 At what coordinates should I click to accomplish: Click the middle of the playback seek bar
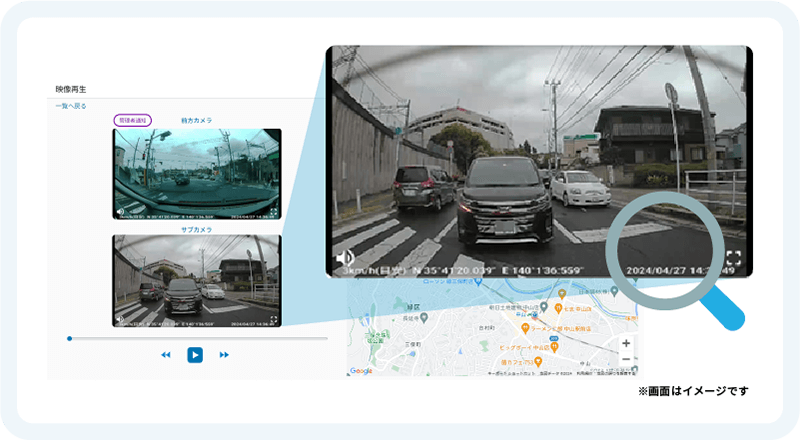click(198, 338)
